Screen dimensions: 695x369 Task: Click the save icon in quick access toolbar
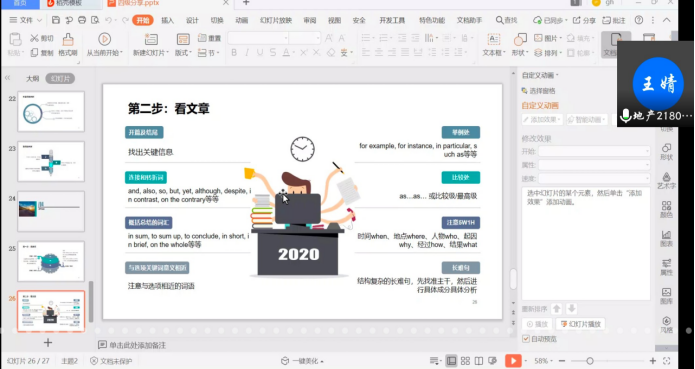(56, 20)
